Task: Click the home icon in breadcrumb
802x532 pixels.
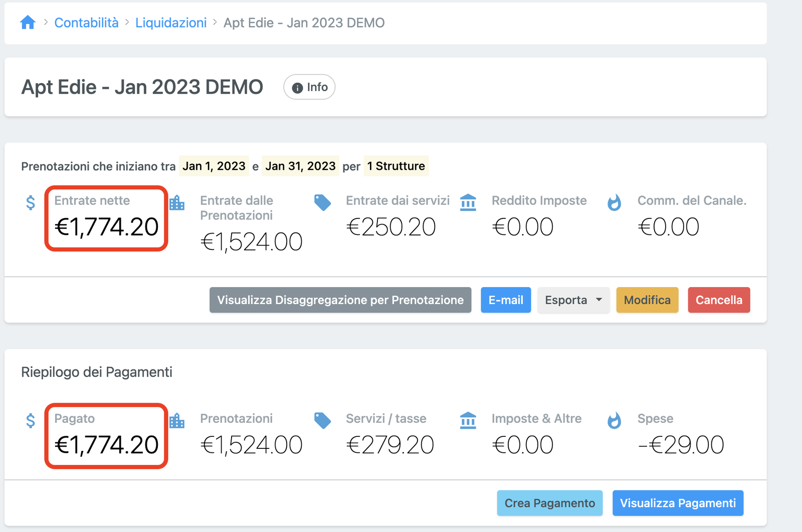Action: click(28, 23)
